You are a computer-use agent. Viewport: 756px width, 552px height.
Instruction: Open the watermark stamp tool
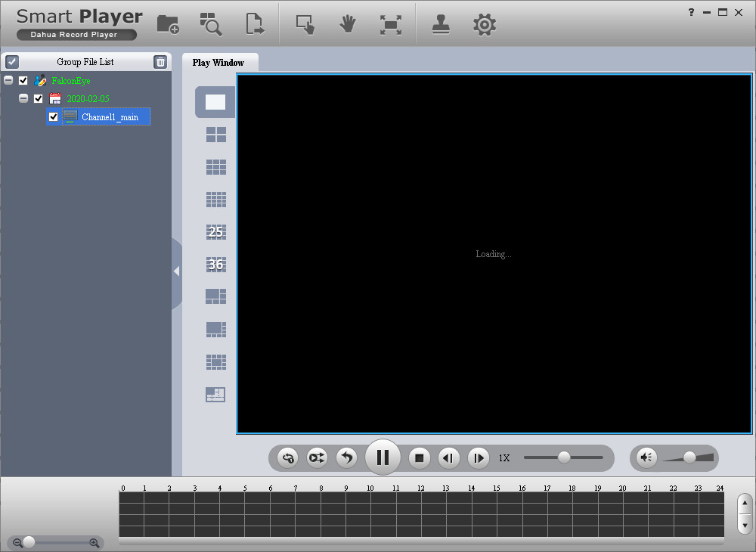click(441, 24)
